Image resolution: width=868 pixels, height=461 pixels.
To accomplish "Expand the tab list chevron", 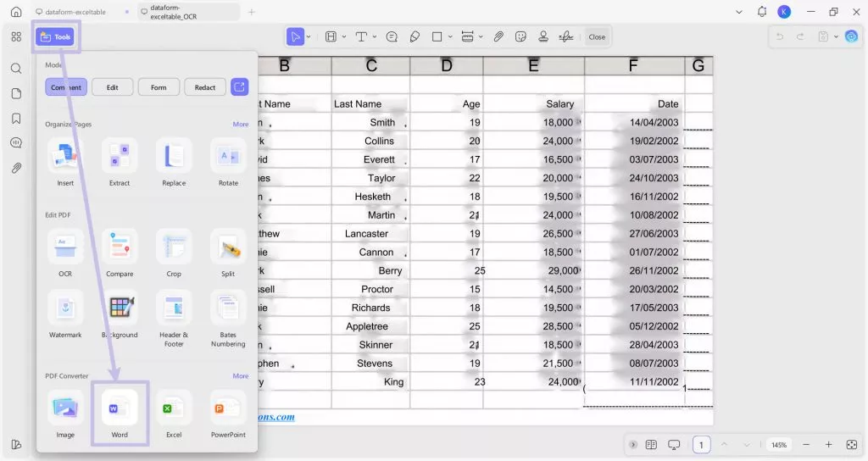I will [739, 12].
